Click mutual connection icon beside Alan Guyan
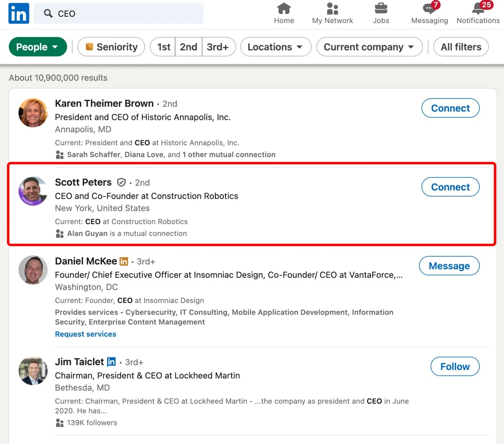Image resolution: width=504 pixels, height=444 pixels. (x=60, y=233)
